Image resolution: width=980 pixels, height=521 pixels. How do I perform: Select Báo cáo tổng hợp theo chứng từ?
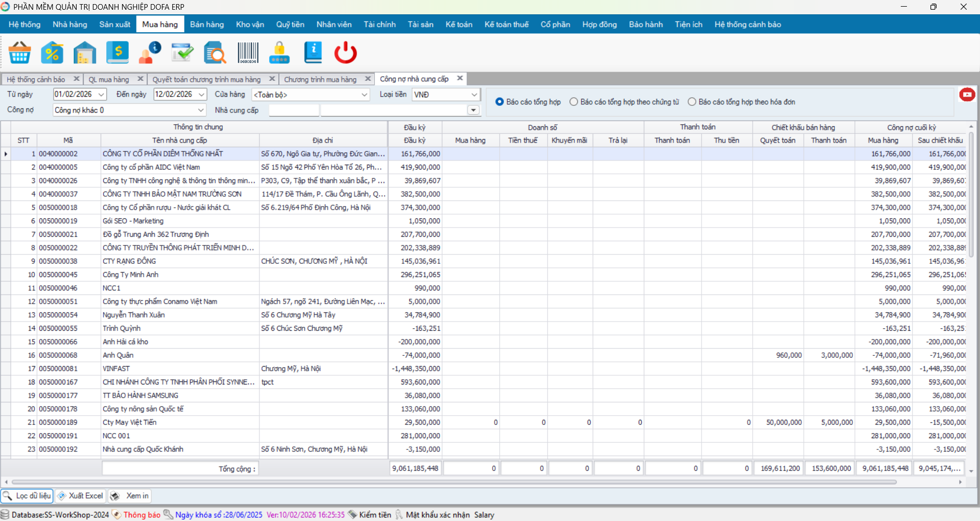574,102
